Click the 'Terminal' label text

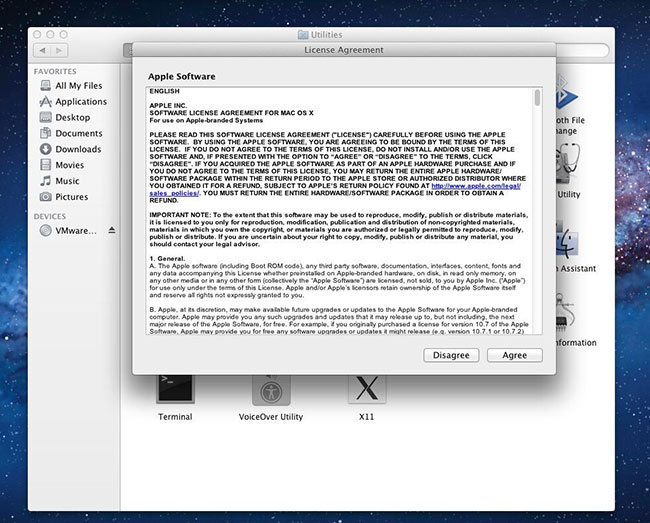pyautogui.click(x=175, y=417)
